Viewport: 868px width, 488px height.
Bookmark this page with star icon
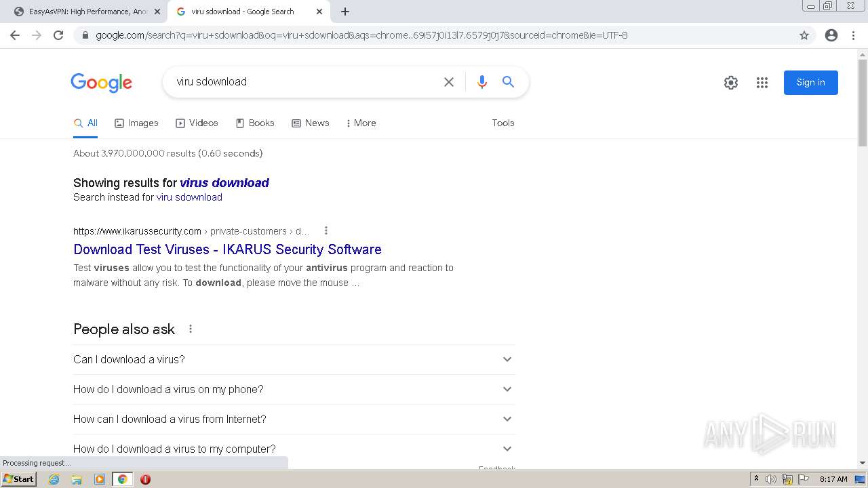tap(804, 35)
